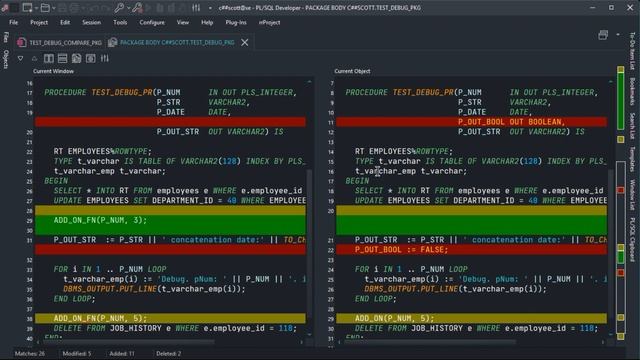Open the File menu
The width and height of the screenshot is (640, 360).
[x=13, y=22]
